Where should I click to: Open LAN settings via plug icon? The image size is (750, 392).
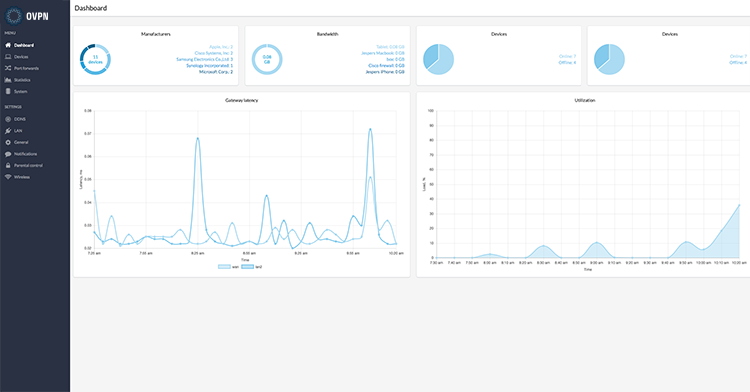coord(8,131)
